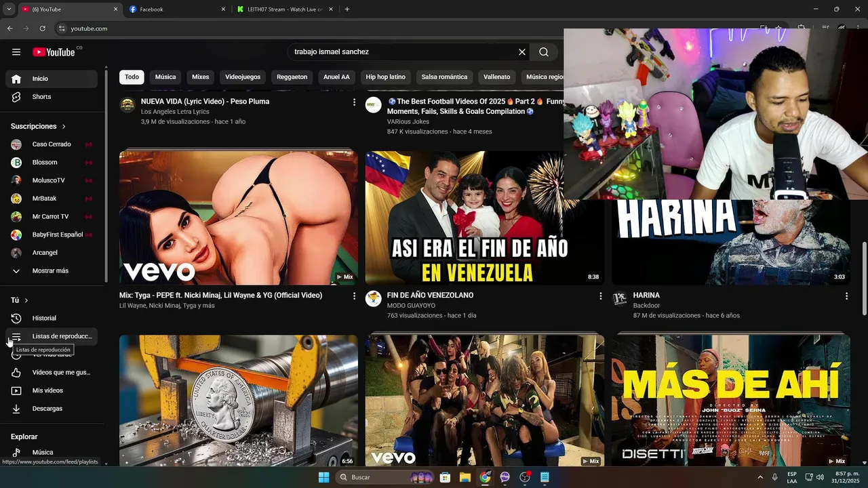This screenshot has width=868, height=488.
Task: Open the Mr Carrot TV subscription
Action: tap(52, 217)
